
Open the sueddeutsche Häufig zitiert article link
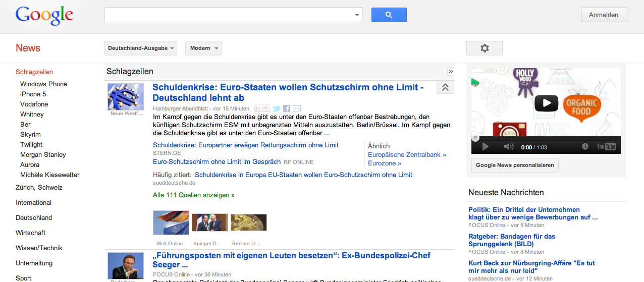pyautogui.click(x=303, y=175)
